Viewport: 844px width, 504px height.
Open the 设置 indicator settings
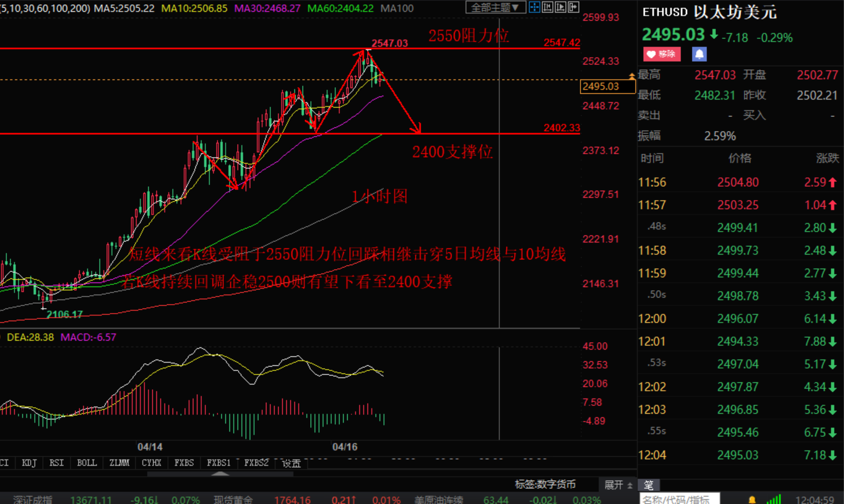(291, 463)
